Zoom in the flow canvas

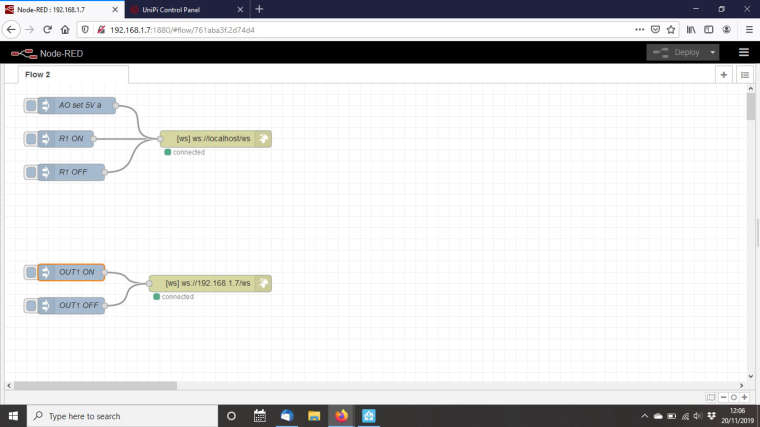746,397
